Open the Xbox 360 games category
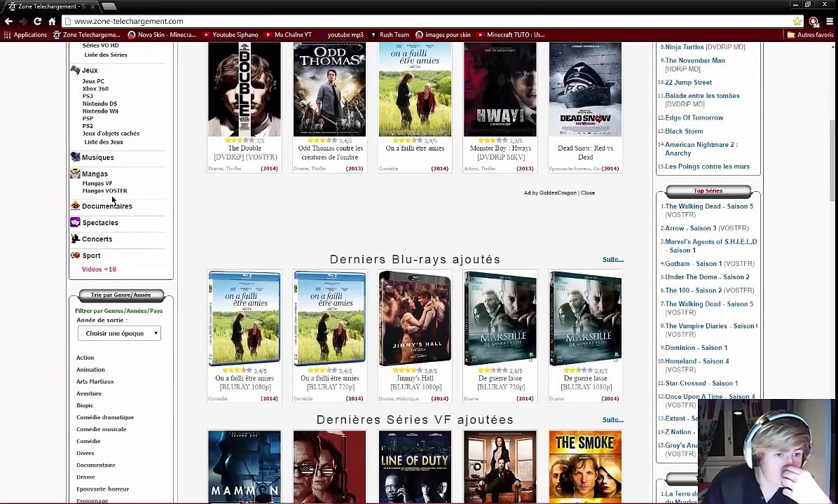Image resolution: width=838 pixels, height=504 pixels. (95, 89)
